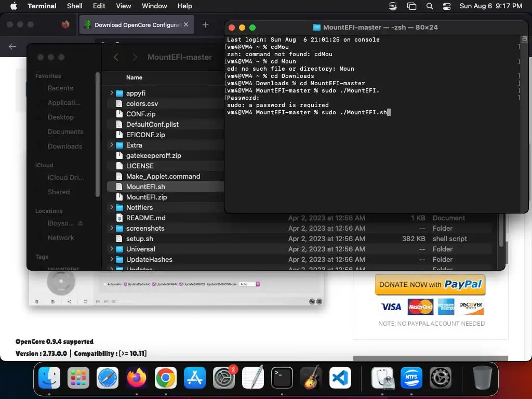532x399 pixels.
Task: Click the date and time in menu bar
Action: coord(490,6)
